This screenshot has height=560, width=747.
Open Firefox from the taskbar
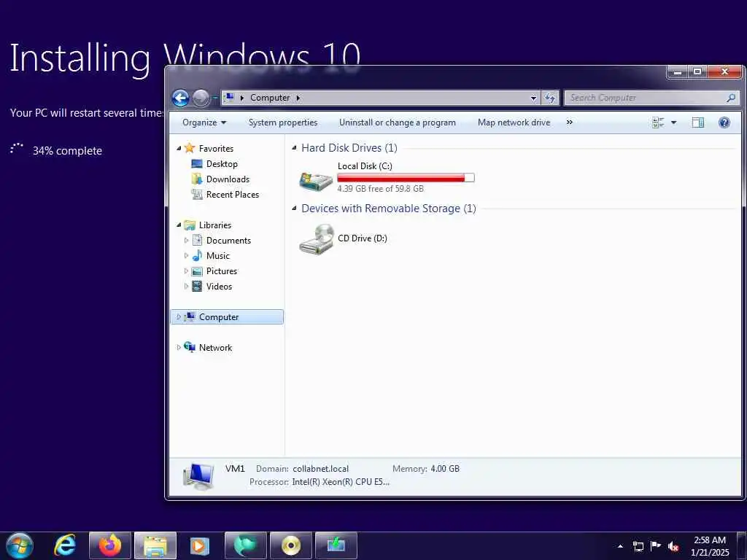pyautogui.click(x=110, y=545)
